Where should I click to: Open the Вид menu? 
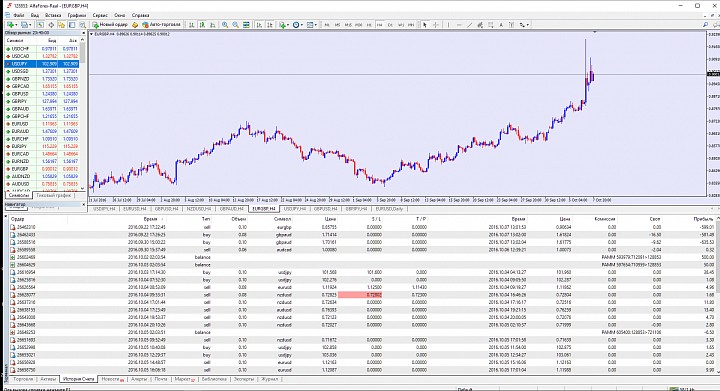point(34,15)
